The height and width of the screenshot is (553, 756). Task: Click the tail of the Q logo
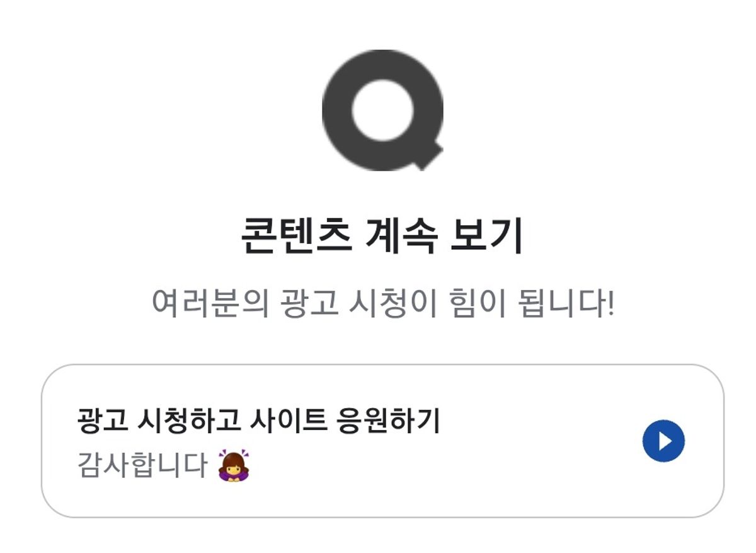tap(427, 155)
